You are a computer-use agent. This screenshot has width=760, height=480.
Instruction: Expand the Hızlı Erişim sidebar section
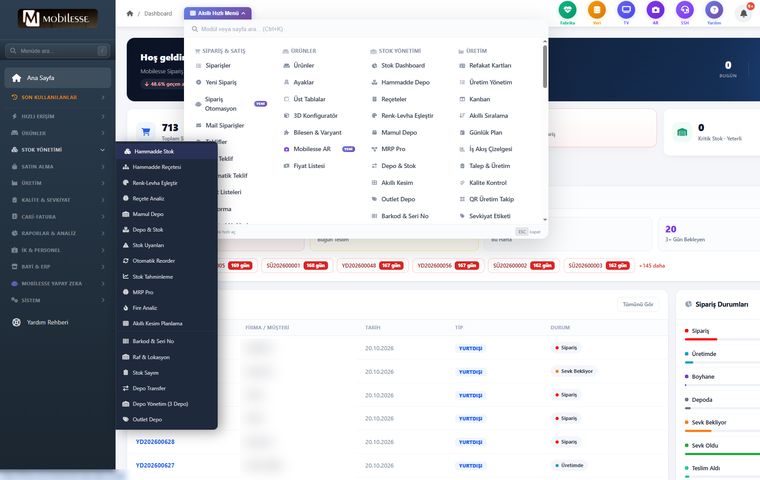coord(58,116)
